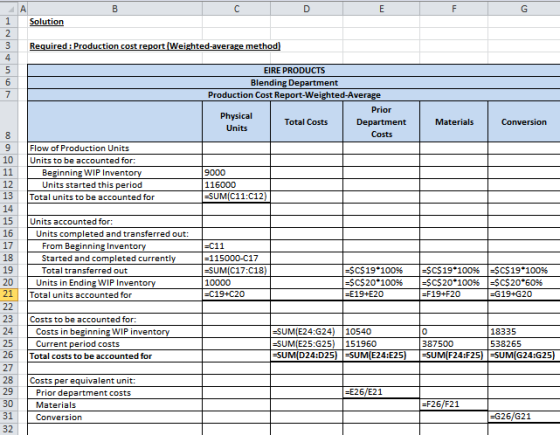The image size is (560, 435).
Task: Click the 'Conversion' column header cell
Action: click(x=524, y=121)
